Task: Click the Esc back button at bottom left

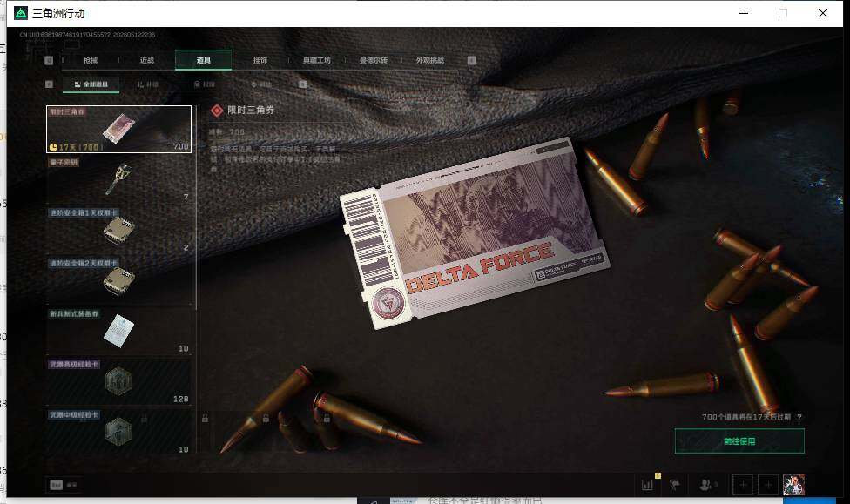Action: click(64, 485)
